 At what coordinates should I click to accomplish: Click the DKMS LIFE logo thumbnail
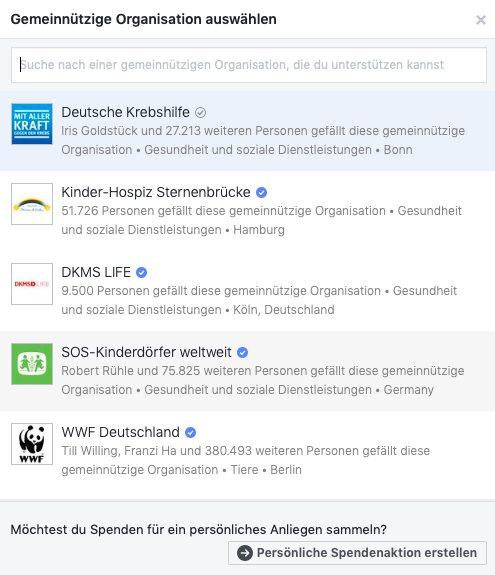[32, 284]
